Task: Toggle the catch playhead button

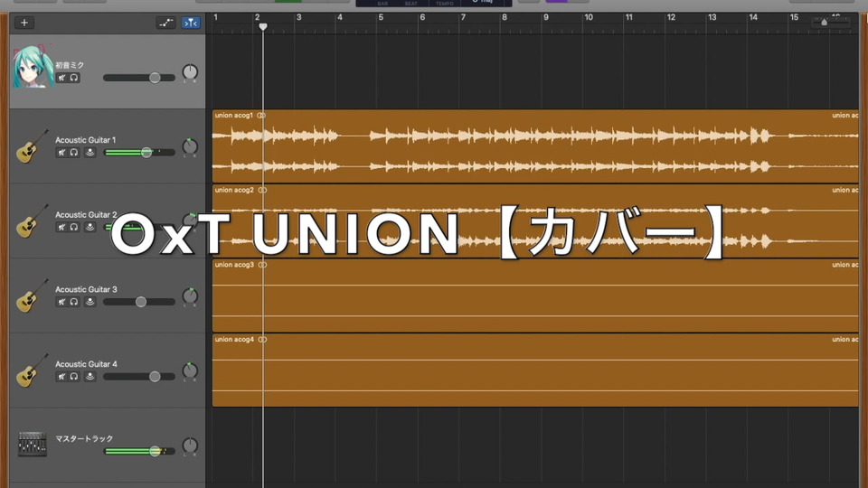Action: pyautogui.click(x=191, y=23)
